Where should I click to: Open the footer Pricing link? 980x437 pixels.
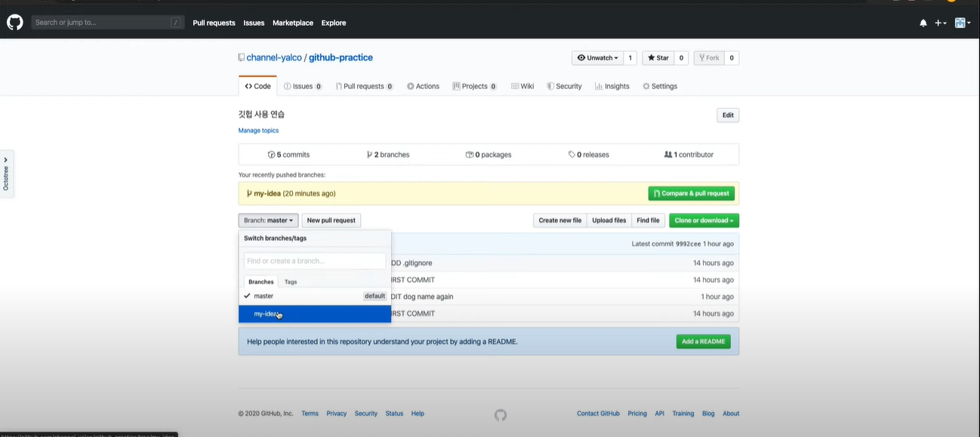tap(637, 414)
